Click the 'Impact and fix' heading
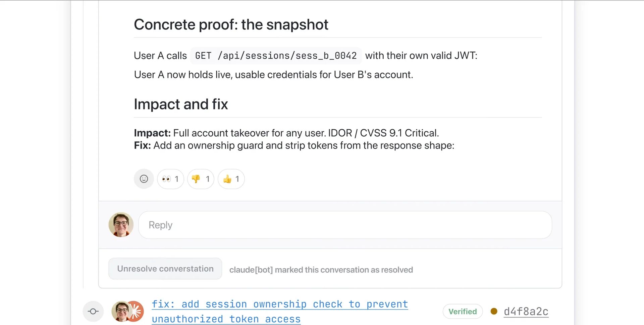This screenshot has height=325, width=644. (181, 104)
